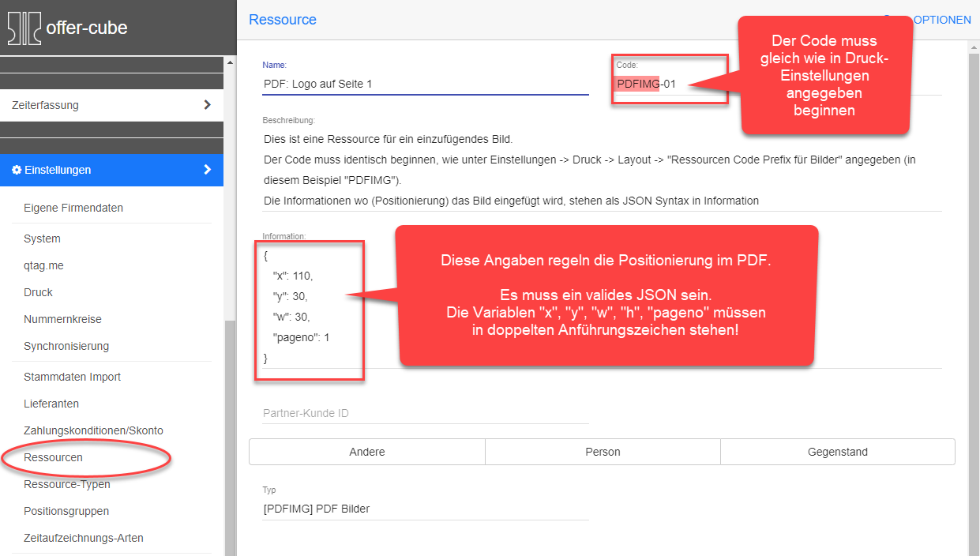980x556 pixels.
Task: Select the Andere type option
Action: click(x=366, y=452)
